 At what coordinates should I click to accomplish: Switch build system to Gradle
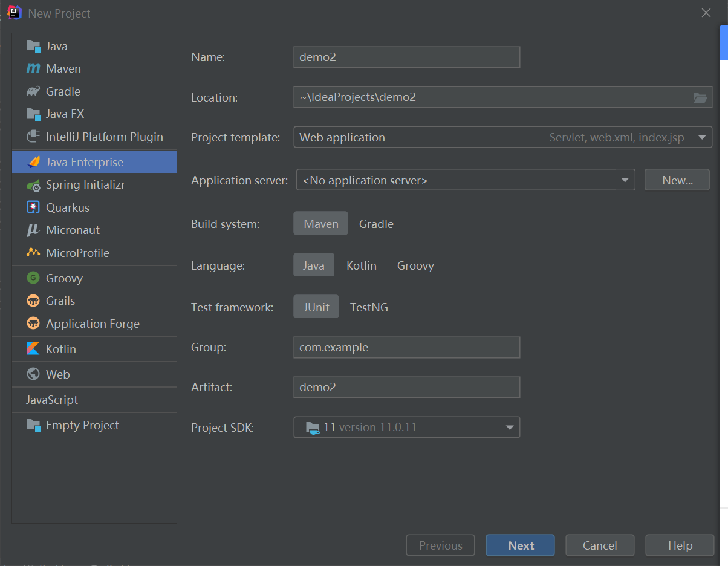[x=376, y=224]
